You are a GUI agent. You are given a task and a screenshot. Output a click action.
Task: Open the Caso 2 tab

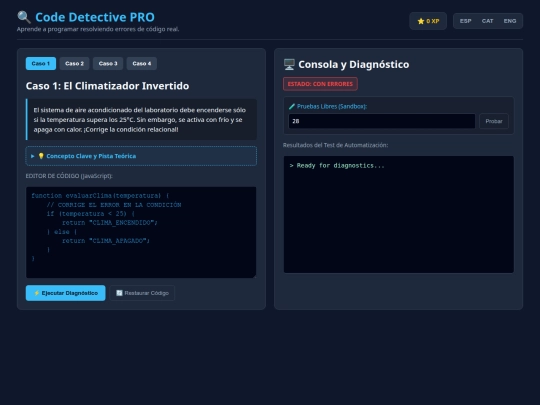point(74,64)
